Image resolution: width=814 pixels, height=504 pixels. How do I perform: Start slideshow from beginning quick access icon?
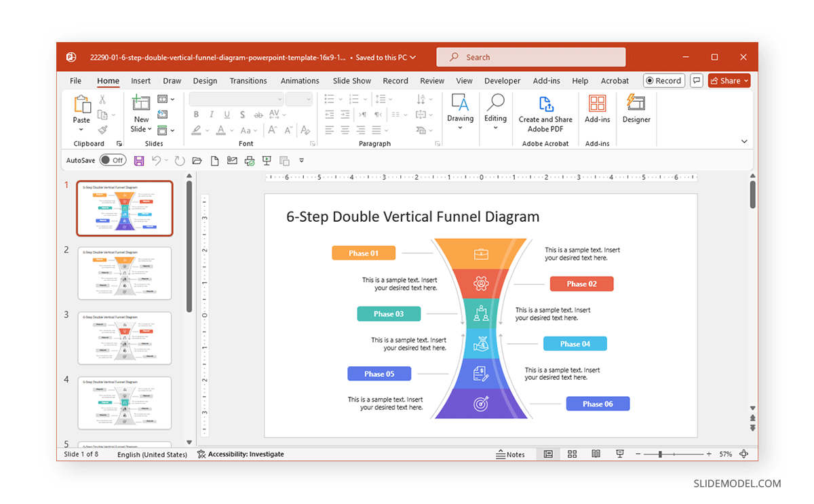[x=267, y=161]
